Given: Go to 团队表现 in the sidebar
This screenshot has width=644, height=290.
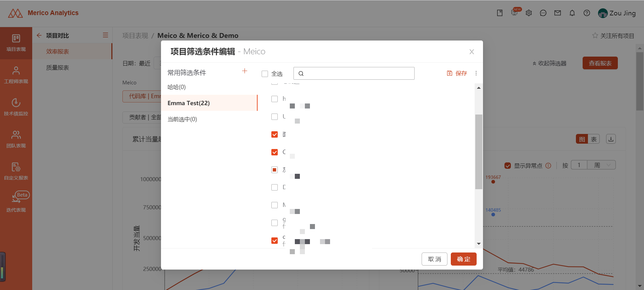Looking at the screenshot, I should click(16, 140).
